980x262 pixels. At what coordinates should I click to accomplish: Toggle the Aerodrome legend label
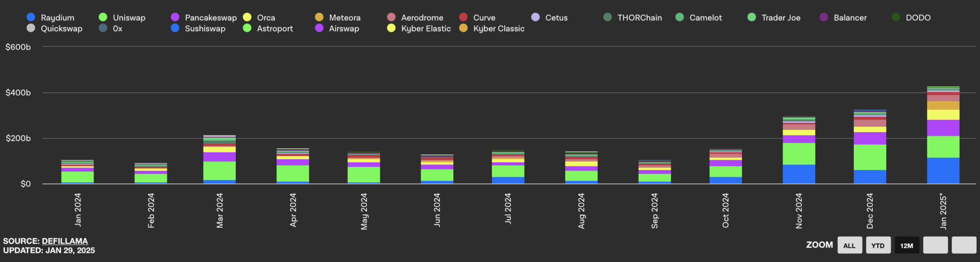coord(422,17)
